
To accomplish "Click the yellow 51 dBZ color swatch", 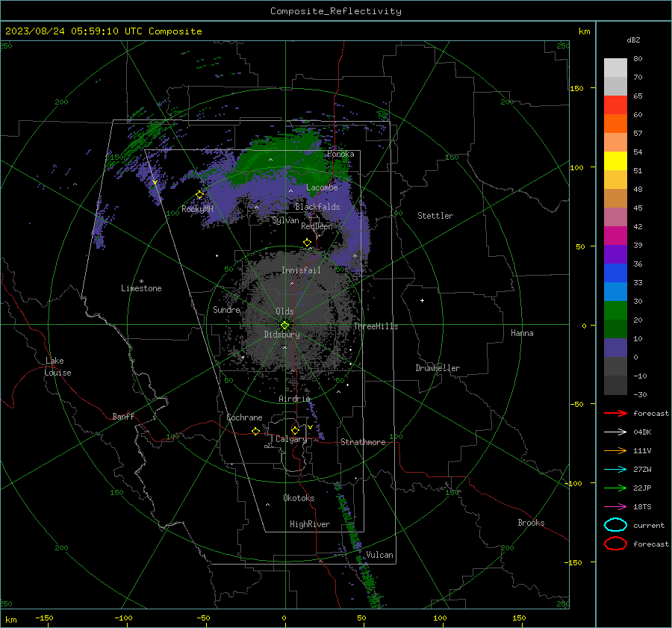I will [615, 161].
